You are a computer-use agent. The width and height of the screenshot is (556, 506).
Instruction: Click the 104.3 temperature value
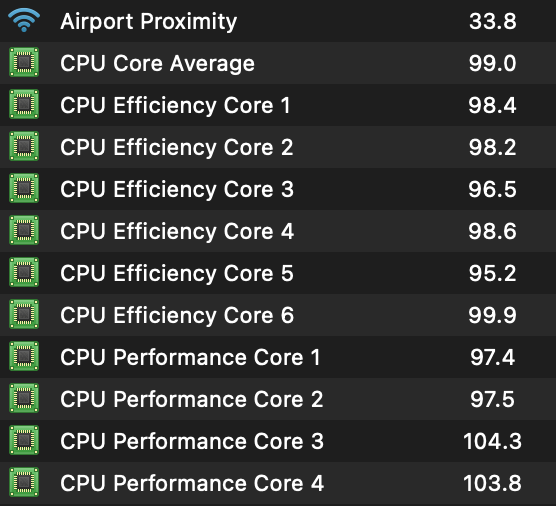point(492,441)
